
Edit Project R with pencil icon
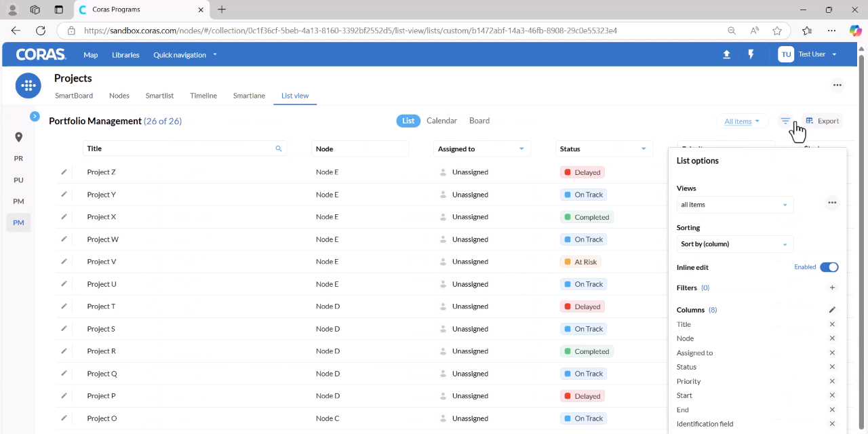[64, 351]
